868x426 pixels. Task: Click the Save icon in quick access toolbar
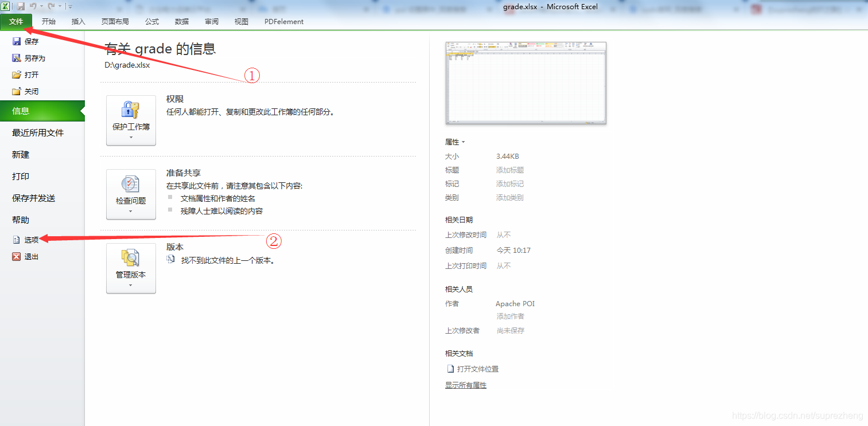(21, 6)
